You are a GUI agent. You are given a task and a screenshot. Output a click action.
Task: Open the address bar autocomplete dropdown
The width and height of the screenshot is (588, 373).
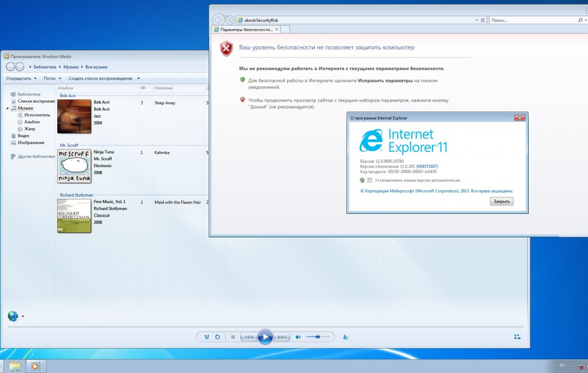point(477,20)
